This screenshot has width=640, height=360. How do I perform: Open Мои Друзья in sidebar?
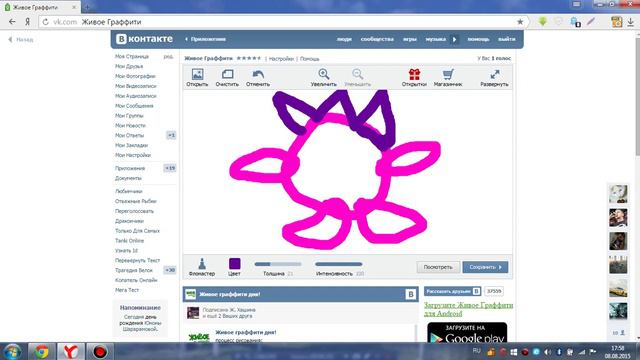pyautogui.click(x=129, y=66)
